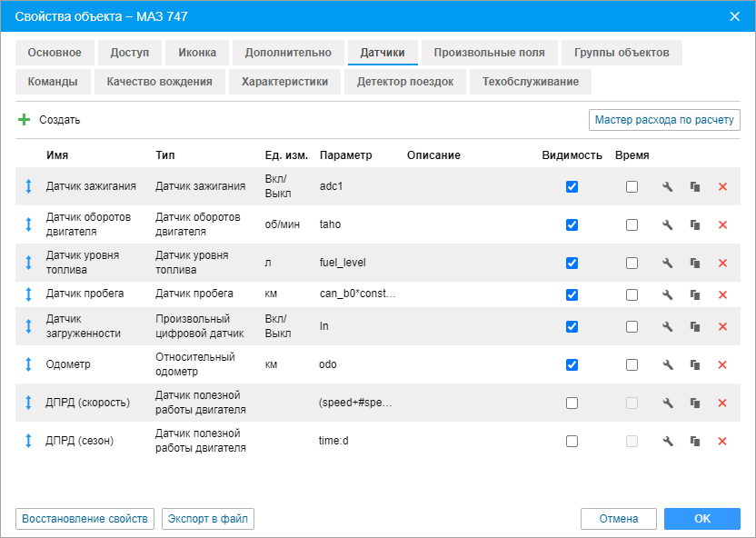The image size is (756, 538).
Task: Edit Датчик оборотов двигателя via wrench icon
Action: point(667,224)
